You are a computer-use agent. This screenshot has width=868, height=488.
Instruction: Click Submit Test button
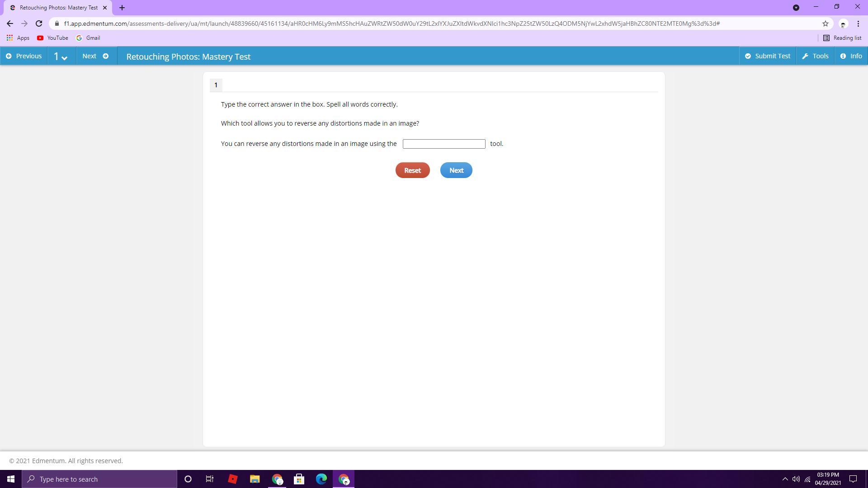[767, 56]
